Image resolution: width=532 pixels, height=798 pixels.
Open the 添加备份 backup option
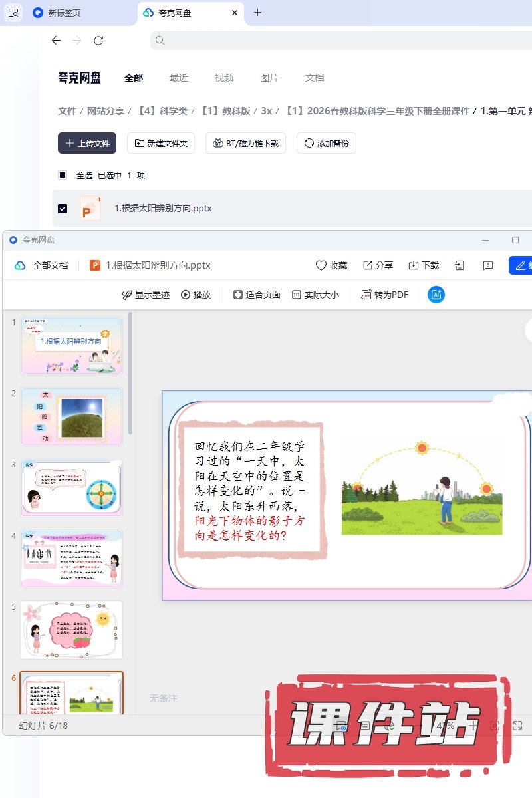tap(326, 143)
